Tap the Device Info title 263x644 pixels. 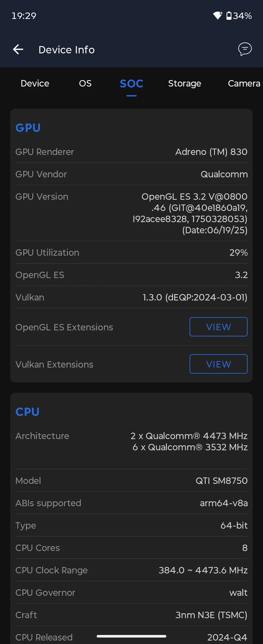tap(67, 50)
